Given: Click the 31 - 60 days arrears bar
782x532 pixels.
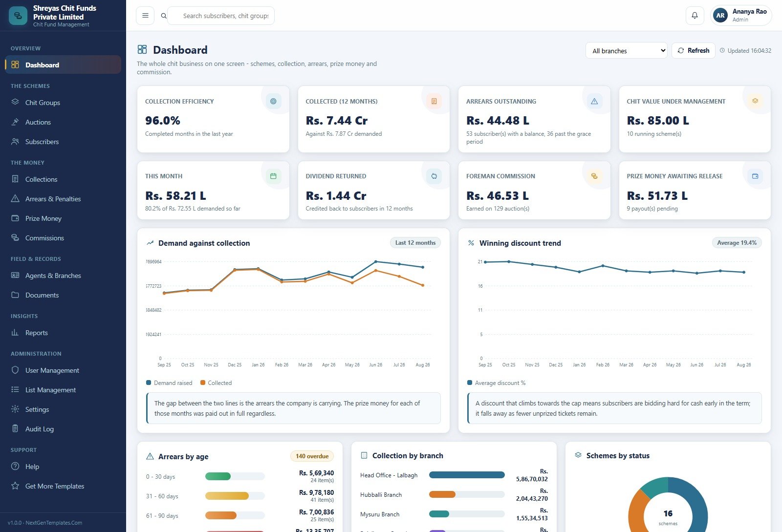Looking at the screenshot, I should pos(235,496).
